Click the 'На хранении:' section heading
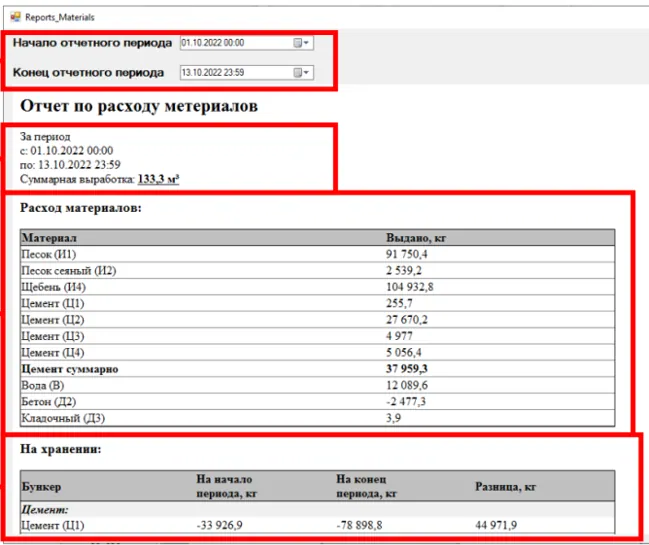Image resolution: width=649 pixels, height=545 pixels. pyautogui.click(x=61, y=449)
